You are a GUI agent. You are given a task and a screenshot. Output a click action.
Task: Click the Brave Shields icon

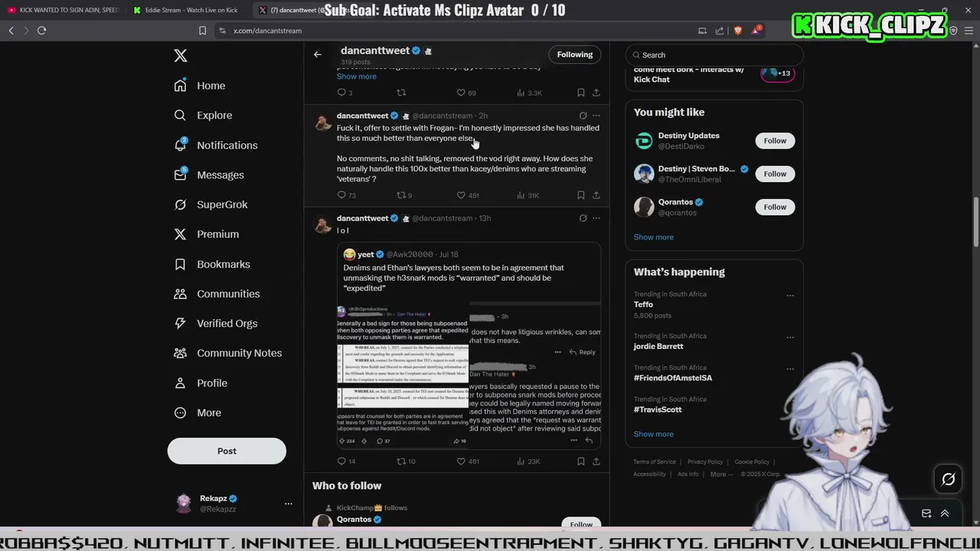pyautogui.click(x=738, y=31)
